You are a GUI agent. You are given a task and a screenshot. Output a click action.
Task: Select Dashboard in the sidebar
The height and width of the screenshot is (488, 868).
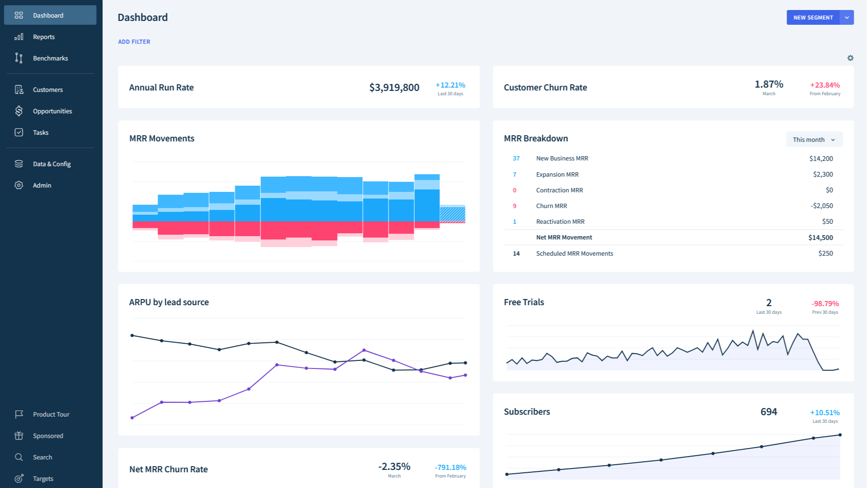coord(48,15)
